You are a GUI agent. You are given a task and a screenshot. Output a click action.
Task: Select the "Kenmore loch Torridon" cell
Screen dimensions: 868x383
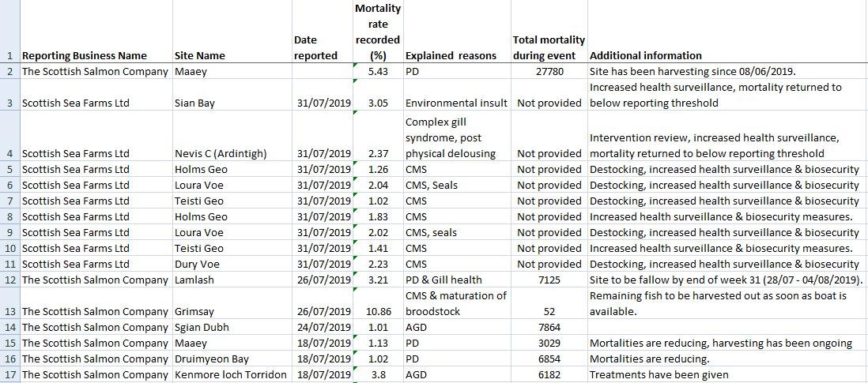(x=230, y=374)
